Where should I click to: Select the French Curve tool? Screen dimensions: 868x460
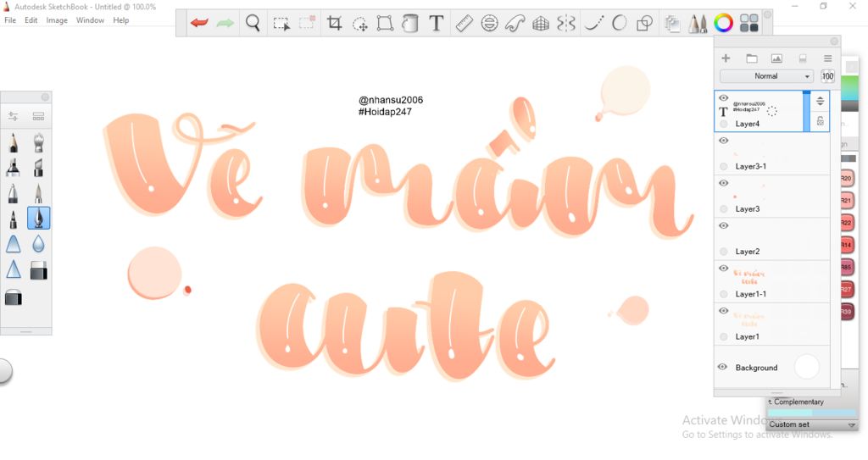pyautogui.click(x=515, y=23)
